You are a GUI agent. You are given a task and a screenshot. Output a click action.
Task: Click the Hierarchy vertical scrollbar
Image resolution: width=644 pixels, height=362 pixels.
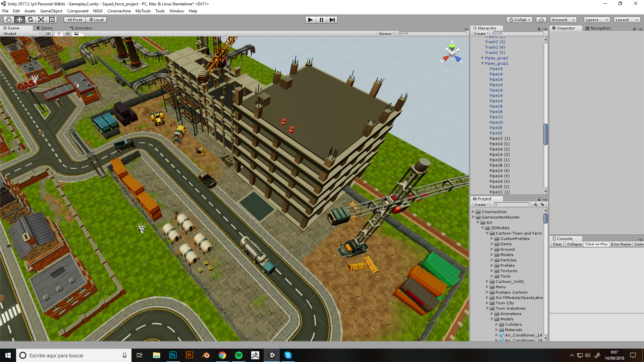pyautogui.click(x=545, y=134)
